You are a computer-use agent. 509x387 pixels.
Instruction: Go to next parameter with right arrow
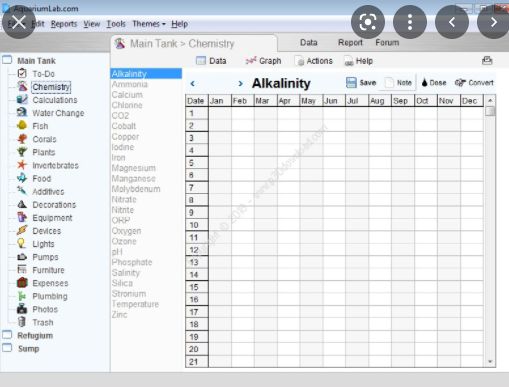tap(241, 84)
